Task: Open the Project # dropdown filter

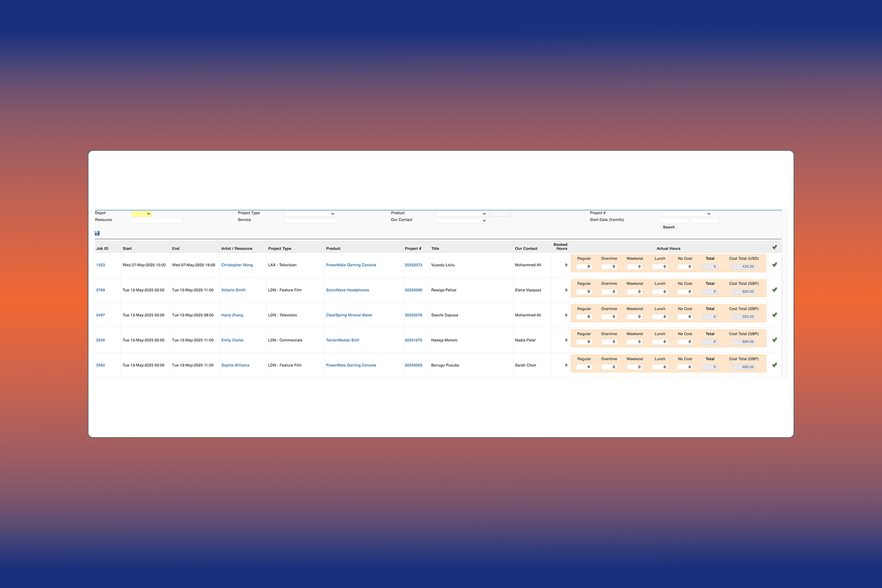Action: click(686, 214)
